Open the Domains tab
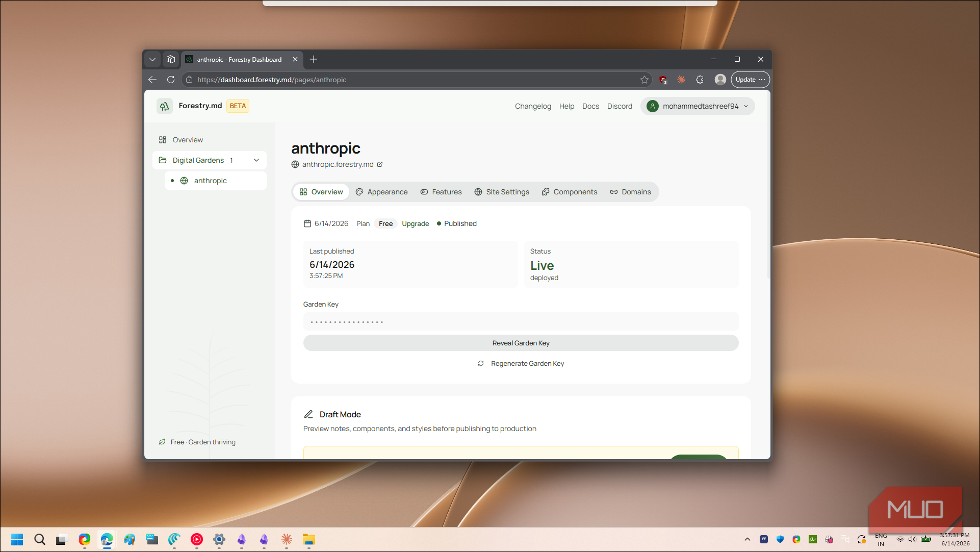The width and height of the screenshot is (980, 552). click(x=631, y=192)
